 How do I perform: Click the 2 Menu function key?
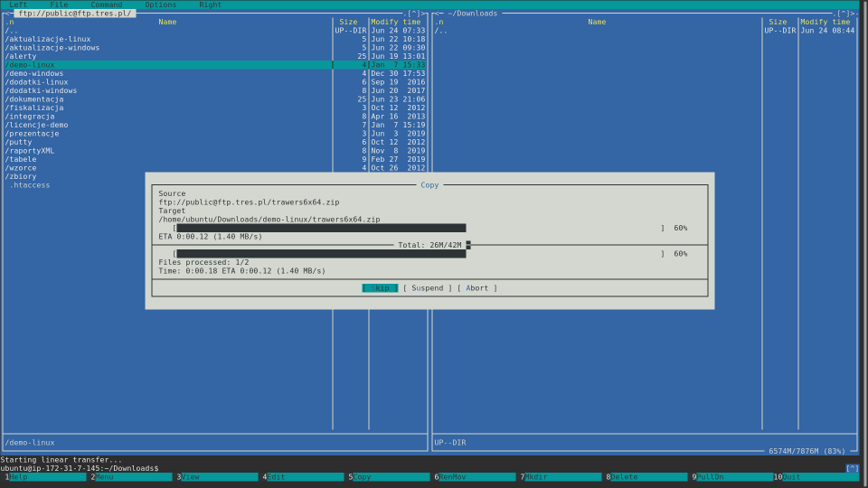tap(131, 477)
